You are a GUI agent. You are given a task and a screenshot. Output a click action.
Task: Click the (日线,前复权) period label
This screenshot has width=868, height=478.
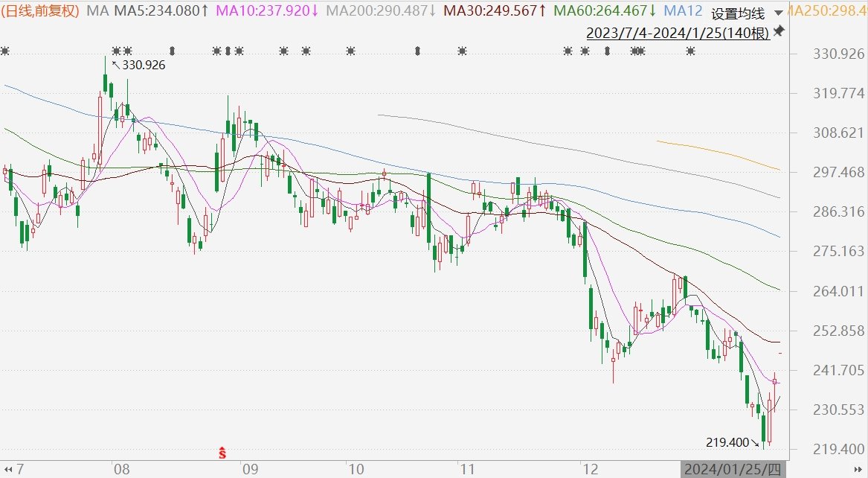coord(40,10)
